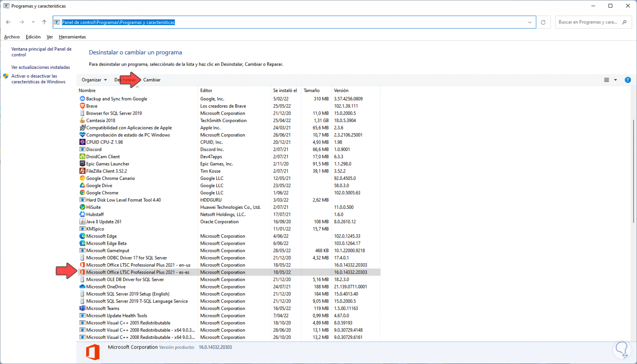Viewport: 637px width, 364px height.
Task: Click the Forward navigation arrow
Action: tap(22, 22)
